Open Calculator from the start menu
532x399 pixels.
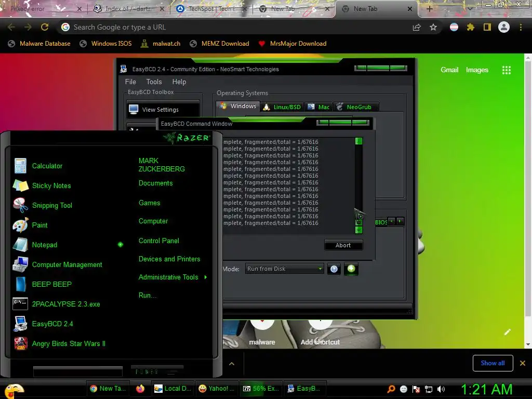[47, 166]
